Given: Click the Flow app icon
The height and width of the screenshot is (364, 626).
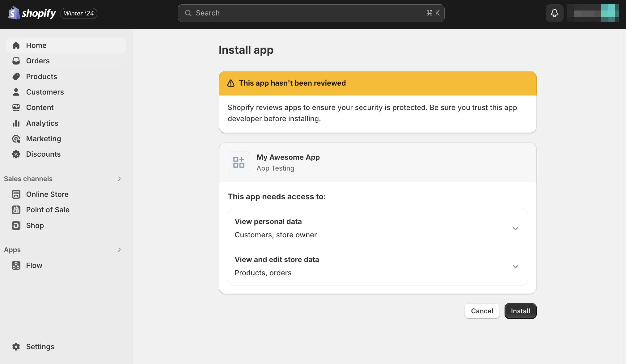Looking at the screenshot, I should click(16, 265).
